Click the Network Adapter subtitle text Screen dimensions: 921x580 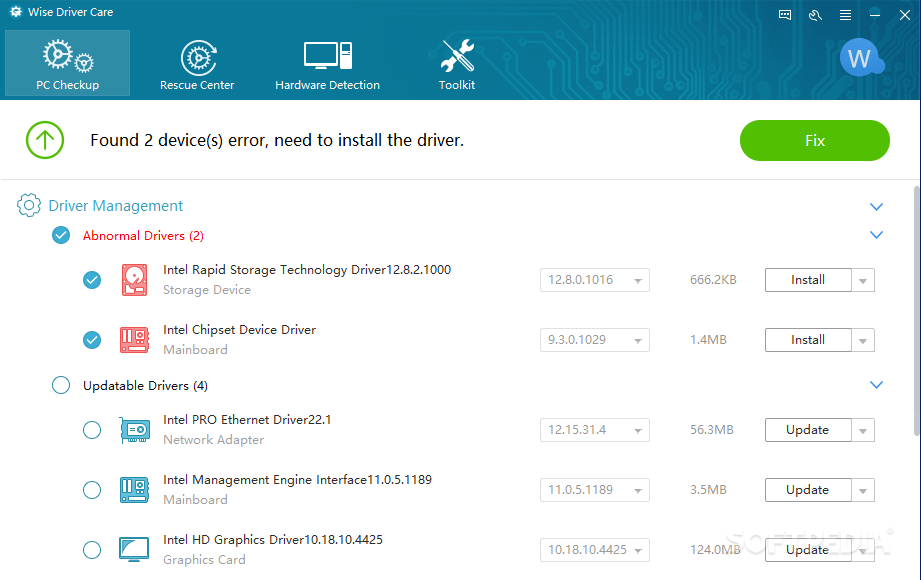click(213, 440)
